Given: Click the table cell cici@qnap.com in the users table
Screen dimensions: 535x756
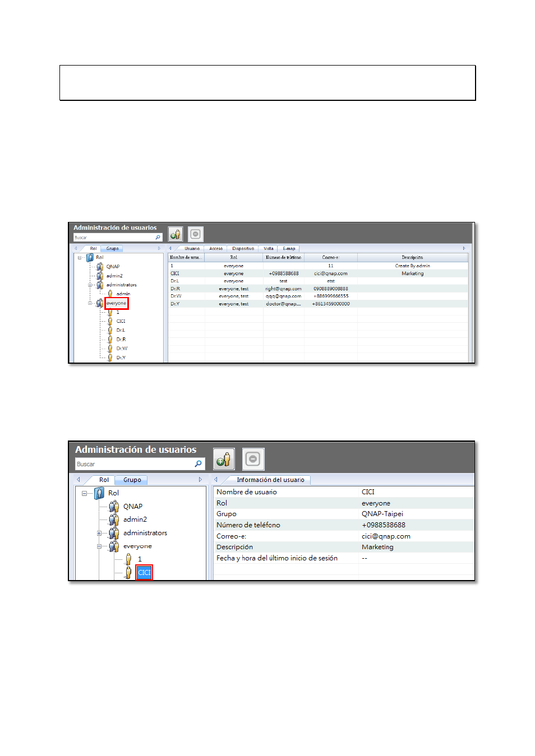Looking at the screenshot, I should click(x=331, y=273).
